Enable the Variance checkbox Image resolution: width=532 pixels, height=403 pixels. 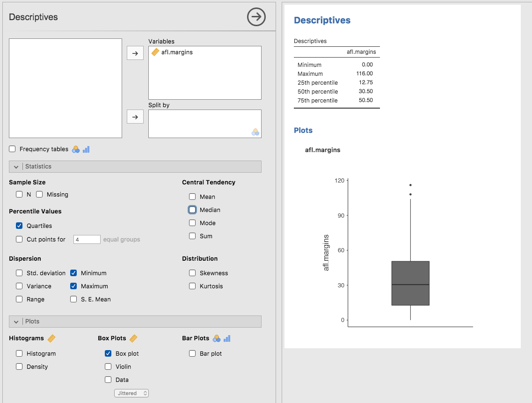[x=19, y=286]
